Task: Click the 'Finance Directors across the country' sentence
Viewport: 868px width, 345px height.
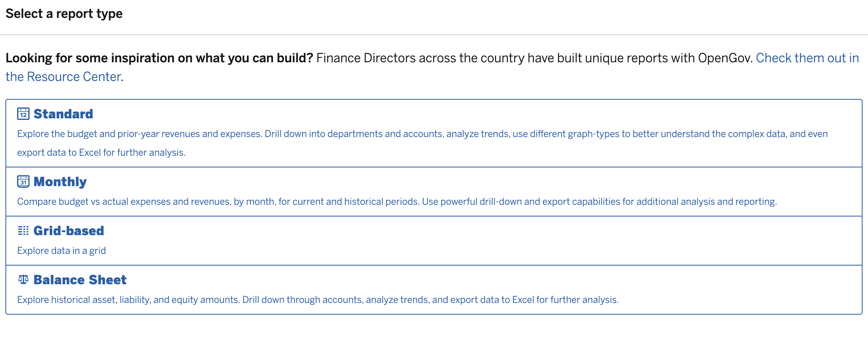Action: tap(535, 58)
